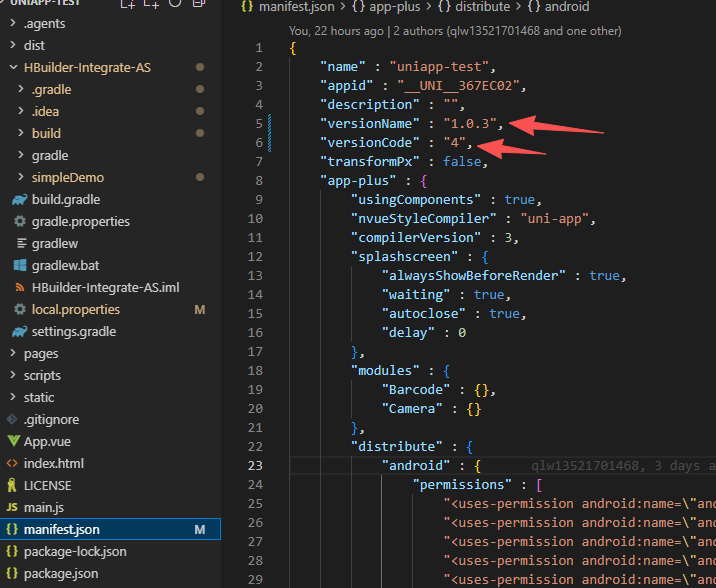
Task: Click the "__UNI__367EC02" appid value
Action: 458,86
